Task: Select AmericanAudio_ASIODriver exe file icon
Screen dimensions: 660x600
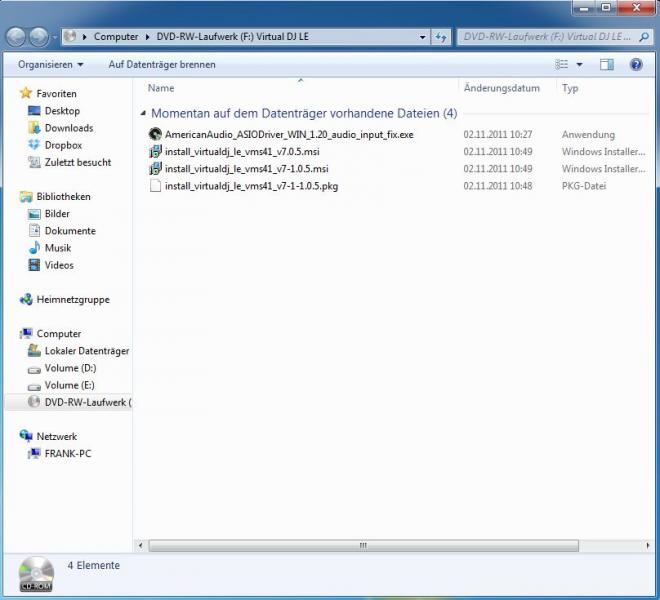Action: (155, 134)
